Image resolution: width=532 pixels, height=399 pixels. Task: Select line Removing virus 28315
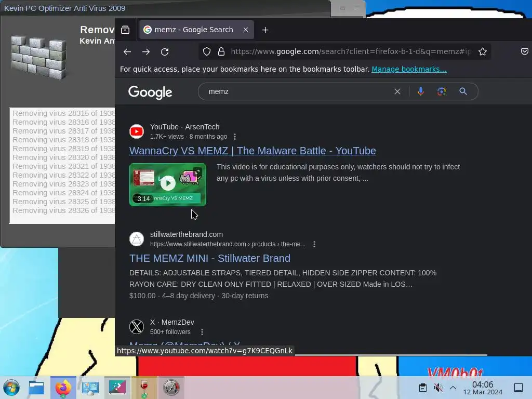tap(63, 113)
